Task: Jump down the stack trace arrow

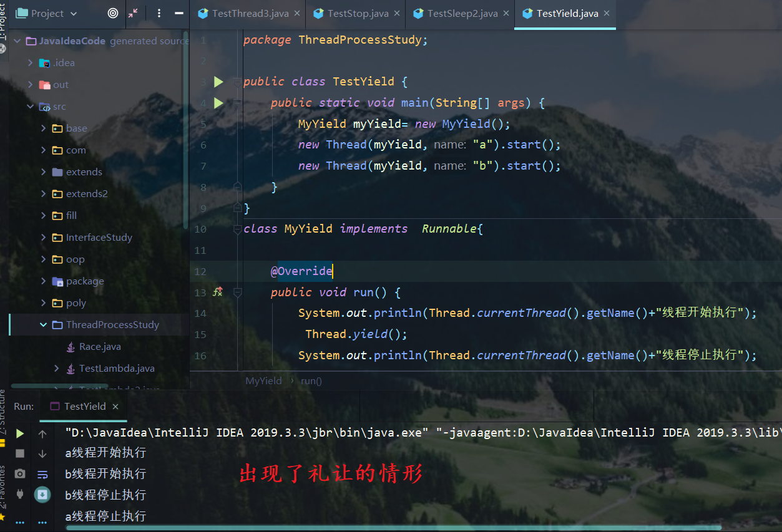Action: 42,453
